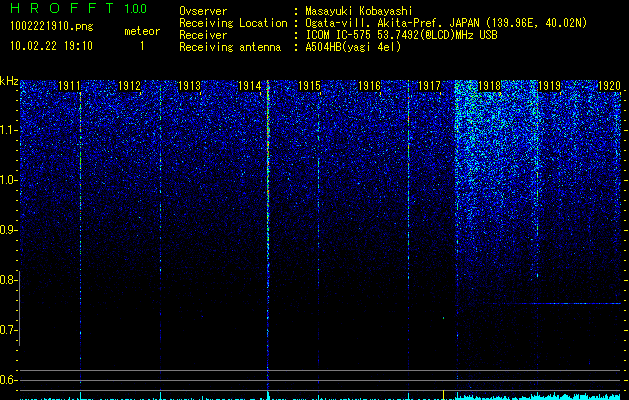Click the 0.8 frequency axis label
The height and width of the screenshot is (400, 629).
8,280
